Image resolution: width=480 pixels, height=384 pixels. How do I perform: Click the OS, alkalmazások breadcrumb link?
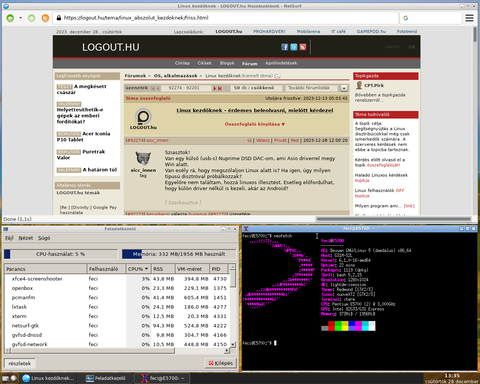(175, 76)
